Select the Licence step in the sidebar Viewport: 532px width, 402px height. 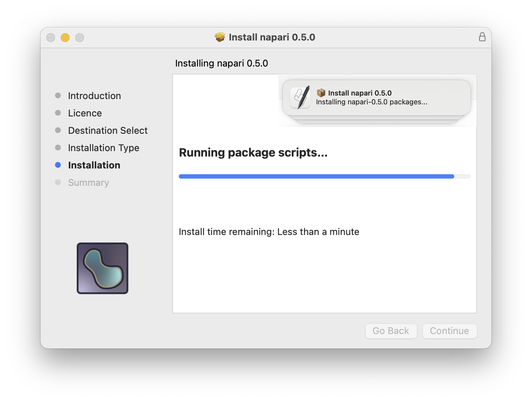85,113
